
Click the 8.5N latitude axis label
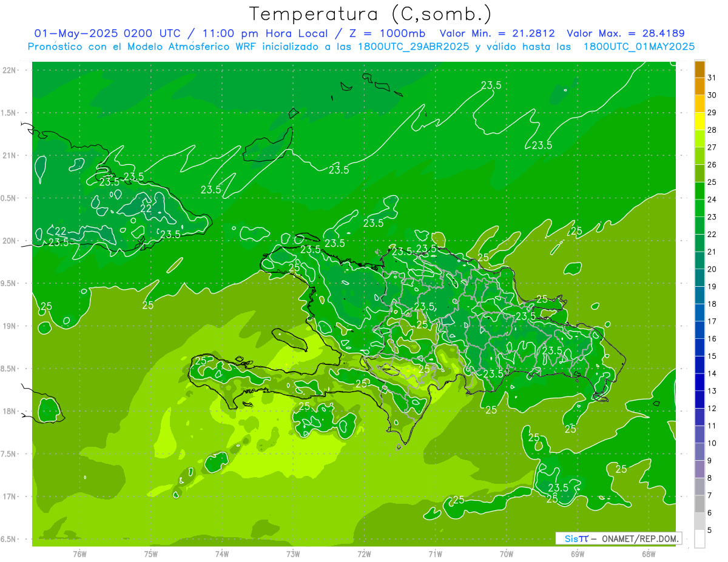9,369
